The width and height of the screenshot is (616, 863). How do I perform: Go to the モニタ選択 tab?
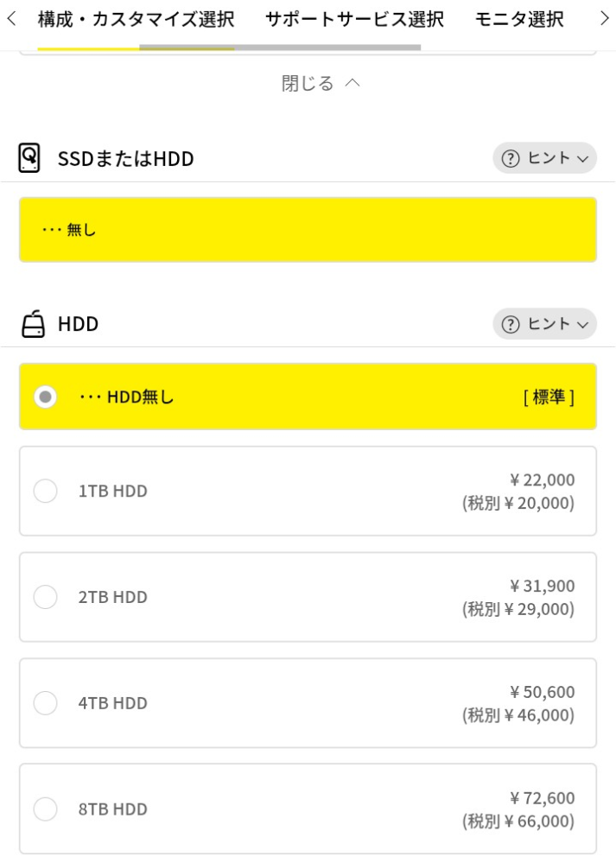(x=519, y=19)
